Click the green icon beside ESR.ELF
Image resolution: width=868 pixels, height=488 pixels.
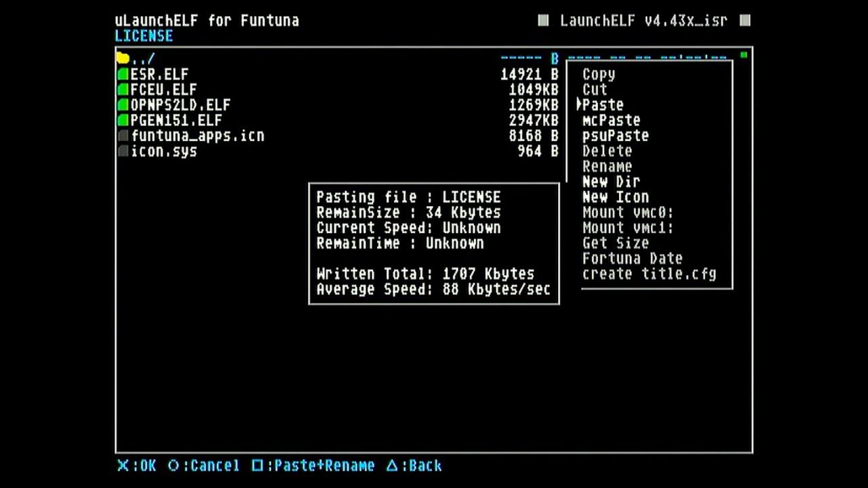point(123,74)
